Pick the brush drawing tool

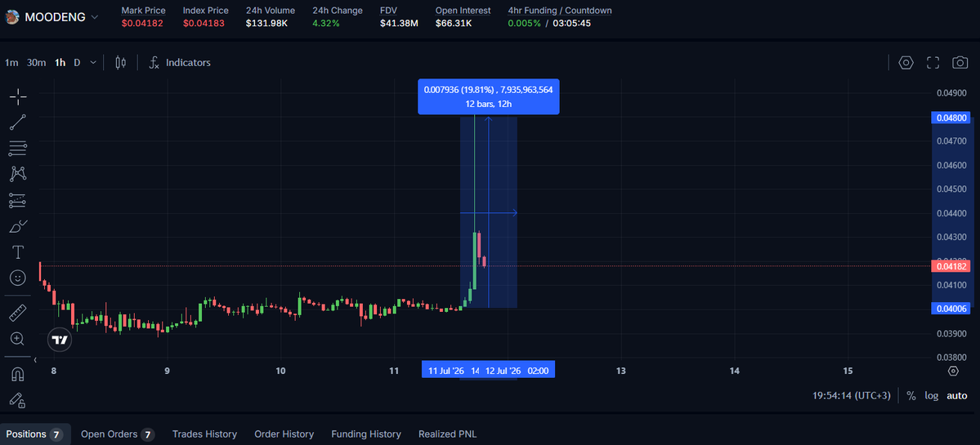18,226
